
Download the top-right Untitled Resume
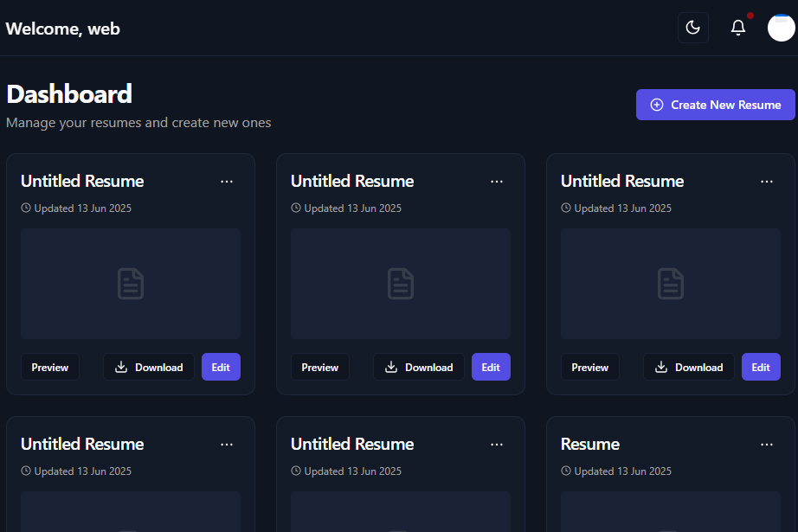click(x=689, y=368)
